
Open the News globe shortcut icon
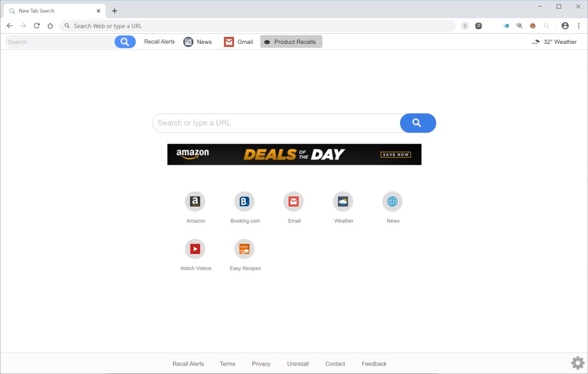point(392,202)
